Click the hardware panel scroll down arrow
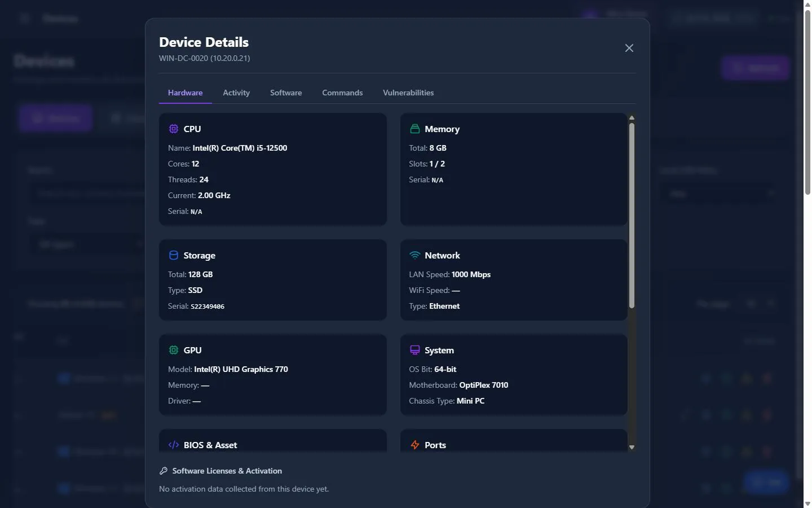The height and width of the screenshot is (508, 812). point(632,447)
